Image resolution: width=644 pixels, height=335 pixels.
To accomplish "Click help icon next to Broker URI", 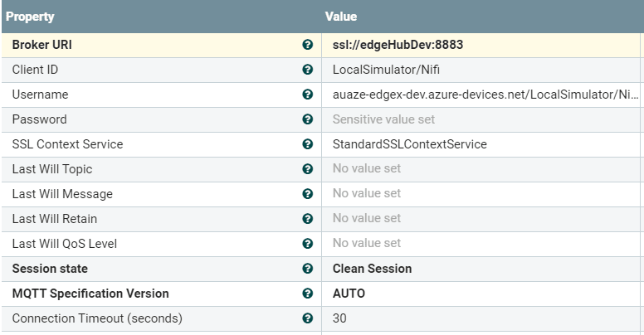I will click(307, 45).
